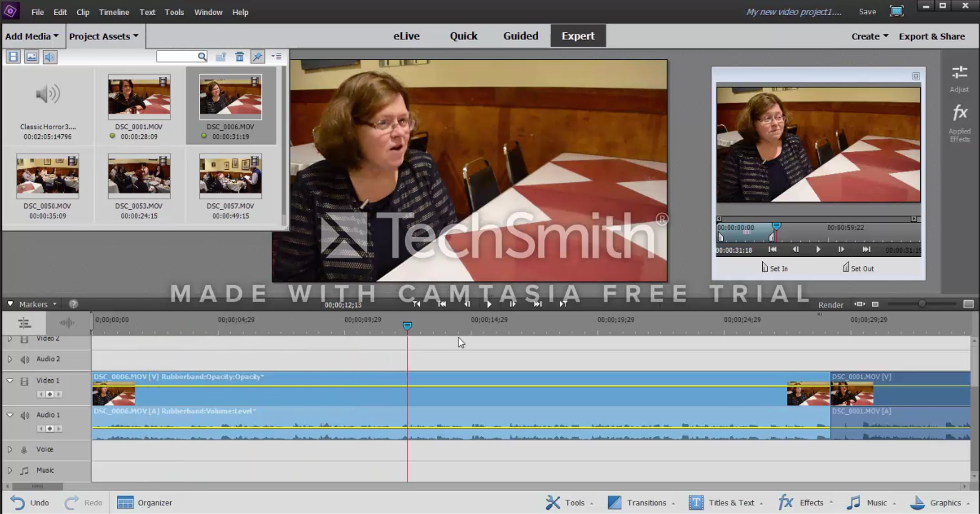Screen dimensions: 980x514
Task: Open the Add Media dropdown
Action: (x=32, y=36)
